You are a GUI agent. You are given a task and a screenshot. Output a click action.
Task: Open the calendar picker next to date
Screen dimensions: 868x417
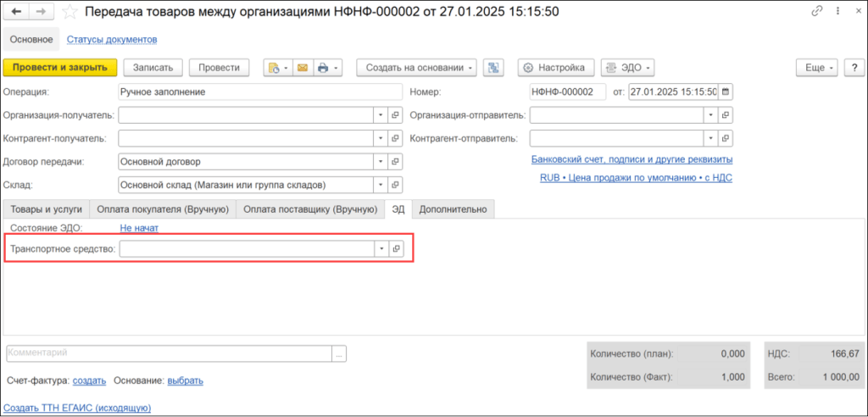pyautogui.click(x=726, y=92)
